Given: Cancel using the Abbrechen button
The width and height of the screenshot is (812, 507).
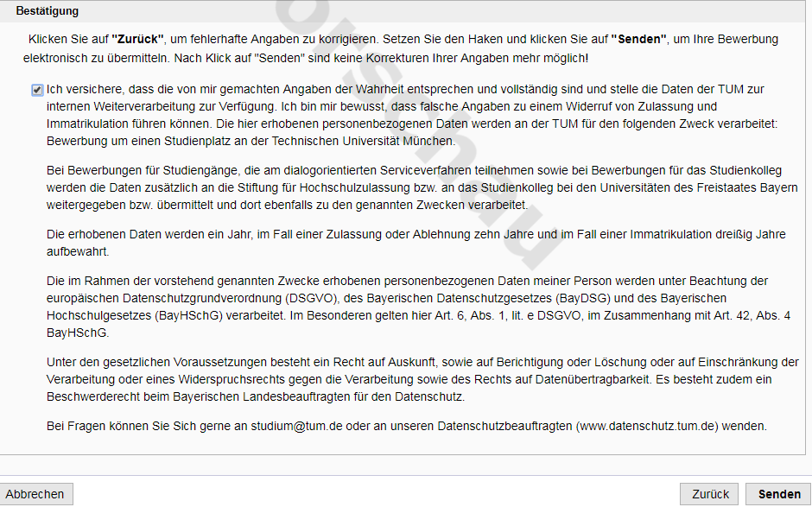Looking at the screenshot, I should 35,494.
